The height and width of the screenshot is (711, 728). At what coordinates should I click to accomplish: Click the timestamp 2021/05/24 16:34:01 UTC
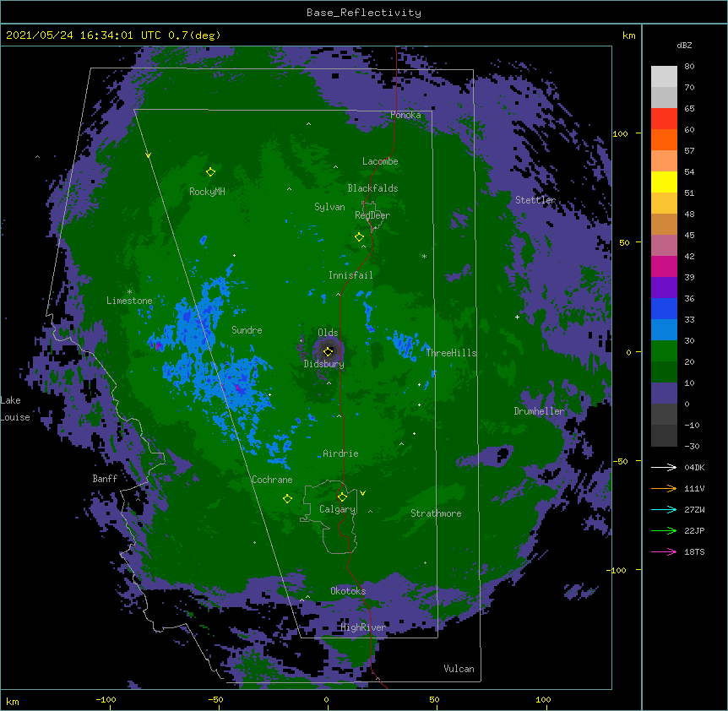83,35
